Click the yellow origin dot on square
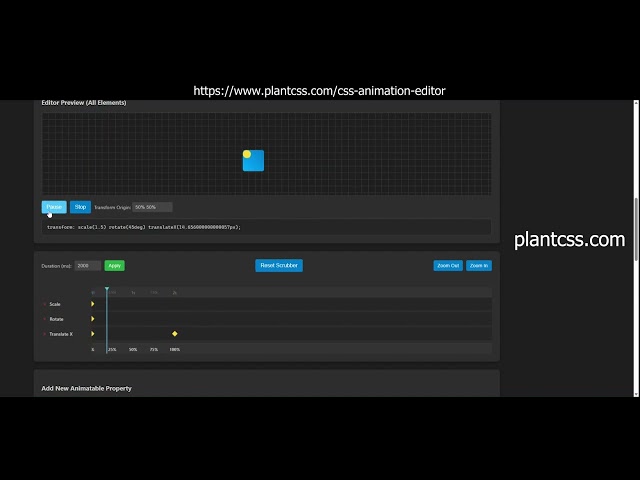 coord(247,154)
